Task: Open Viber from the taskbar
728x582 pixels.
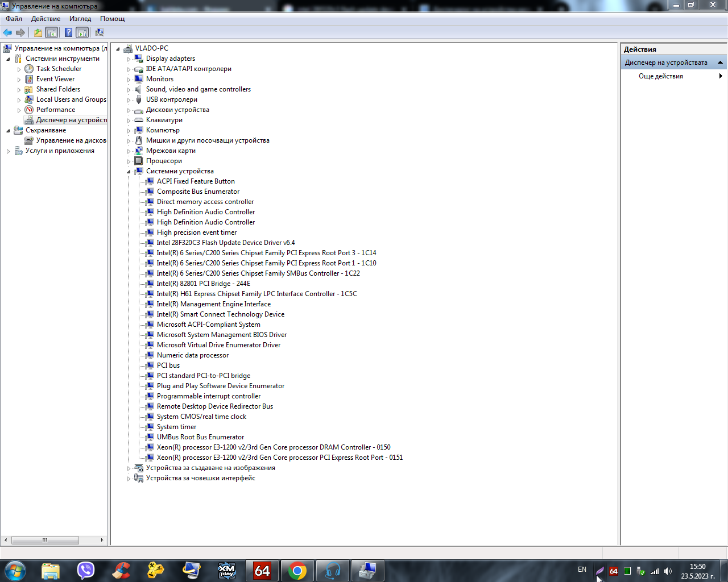Action: click(86, 570)
